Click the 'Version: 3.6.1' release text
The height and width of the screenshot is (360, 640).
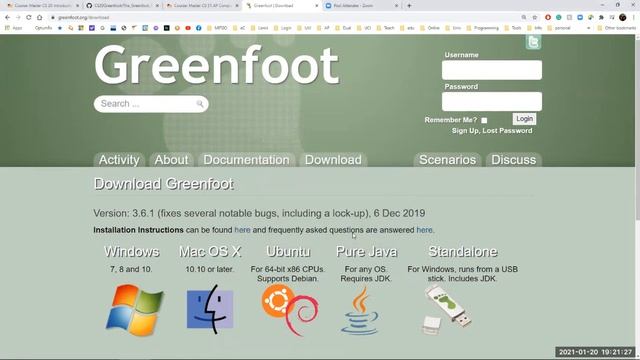click(x=259, y=213)
